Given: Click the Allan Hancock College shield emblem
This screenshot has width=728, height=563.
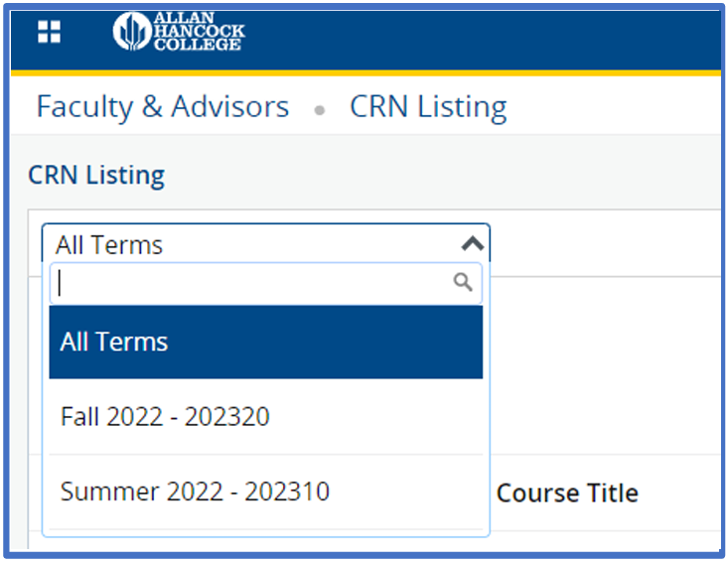Looking at the screenshot, I should [x=129, y=33].
